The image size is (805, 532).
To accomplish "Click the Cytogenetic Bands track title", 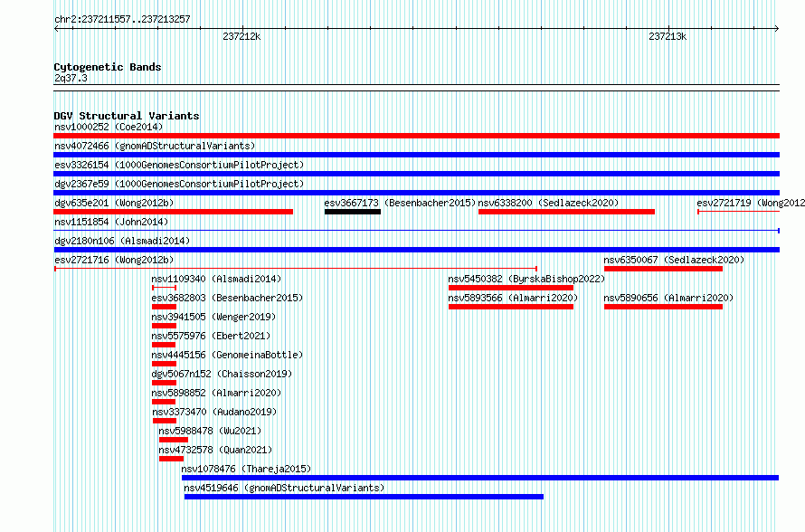I will pos(108,67).
